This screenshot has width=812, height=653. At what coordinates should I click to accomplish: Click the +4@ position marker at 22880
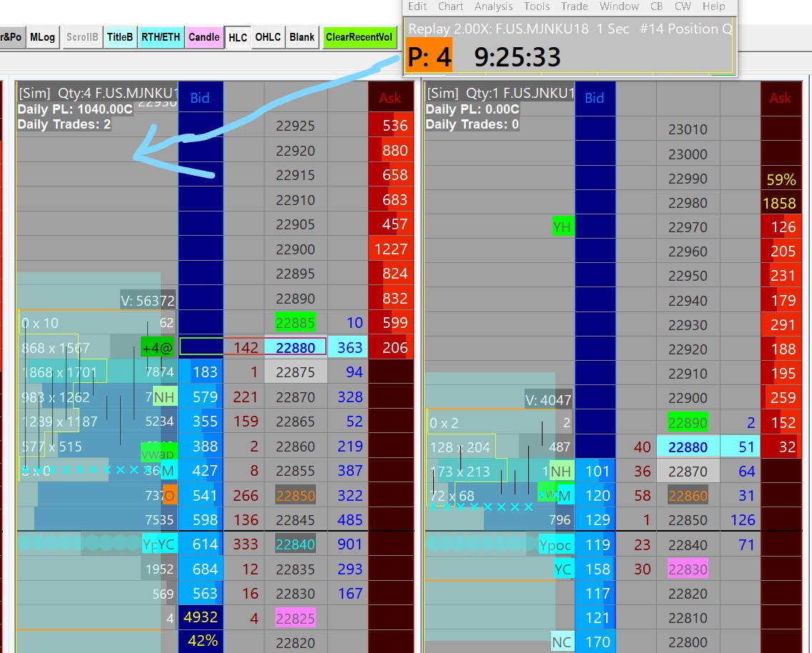(157, 348)
